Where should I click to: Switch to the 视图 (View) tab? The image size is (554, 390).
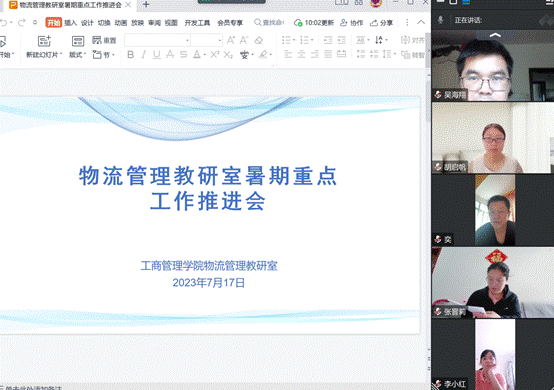171,23
